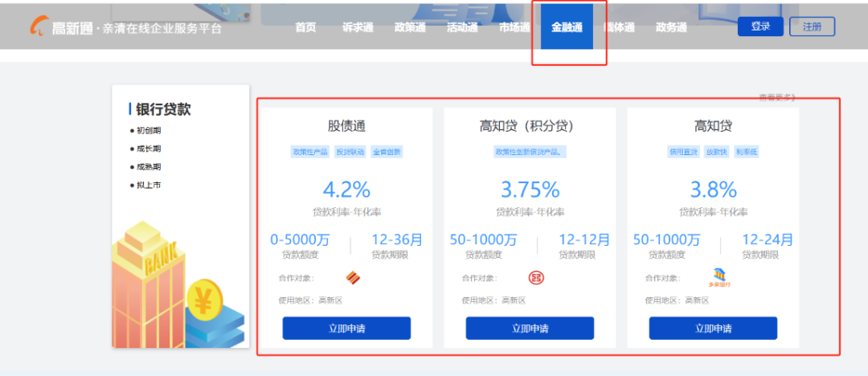Screen dimensions: 868x376
Task: Click the 投贷联动 tag
Action: click(350, 152)
